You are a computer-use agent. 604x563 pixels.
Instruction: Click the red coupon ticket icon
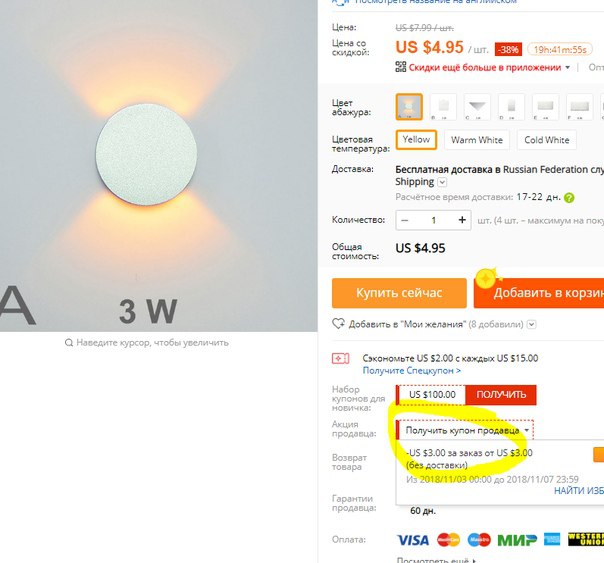click(341, 359)
